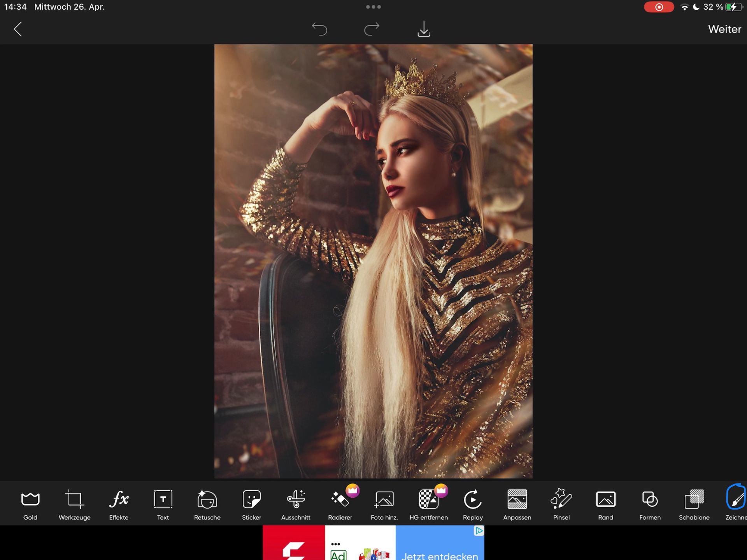747x560 pixels.
Task: Open the Rand border tool
Action: (x=605, y=504)
